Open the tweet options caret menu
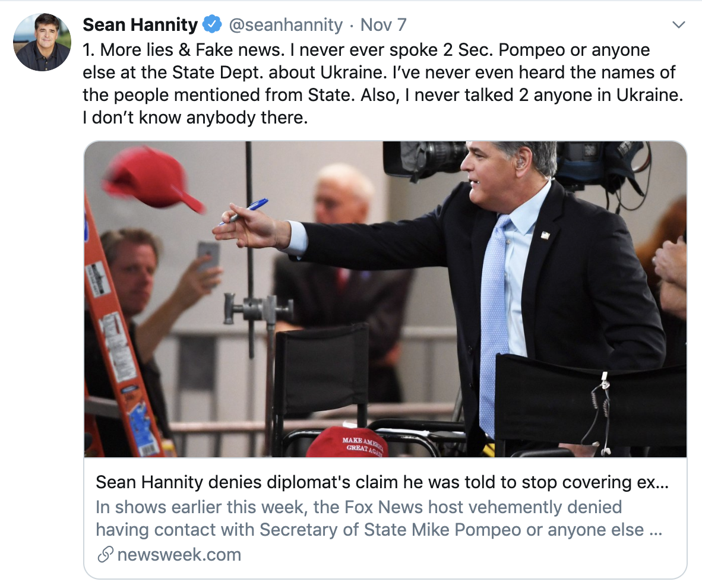 point(678,25)
